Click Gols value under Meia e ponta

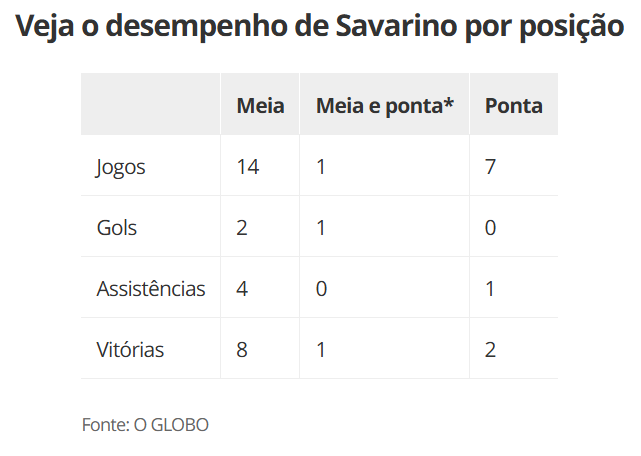[322, 228]
